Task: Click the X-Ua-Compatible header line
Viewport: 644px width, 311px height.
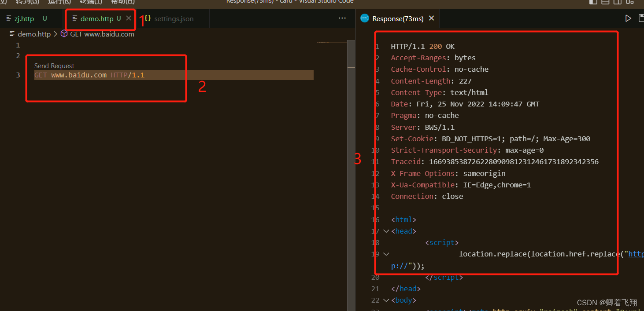Action: pyautogui.click(x=461, y=185)
